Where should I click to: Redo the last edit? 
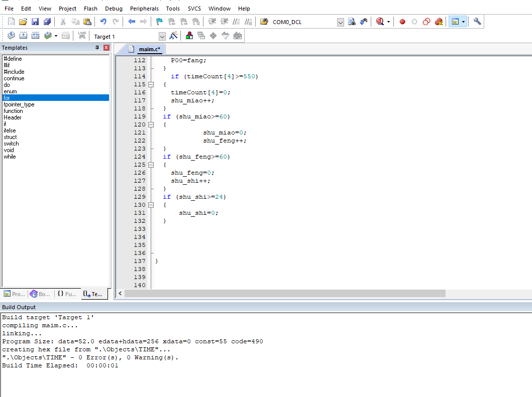[x=116, y=22]
